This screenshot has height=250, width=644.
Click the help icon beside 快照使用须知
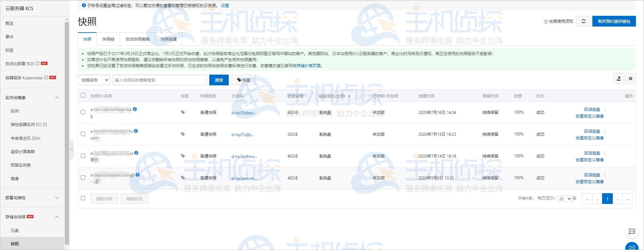click(546, 22)
